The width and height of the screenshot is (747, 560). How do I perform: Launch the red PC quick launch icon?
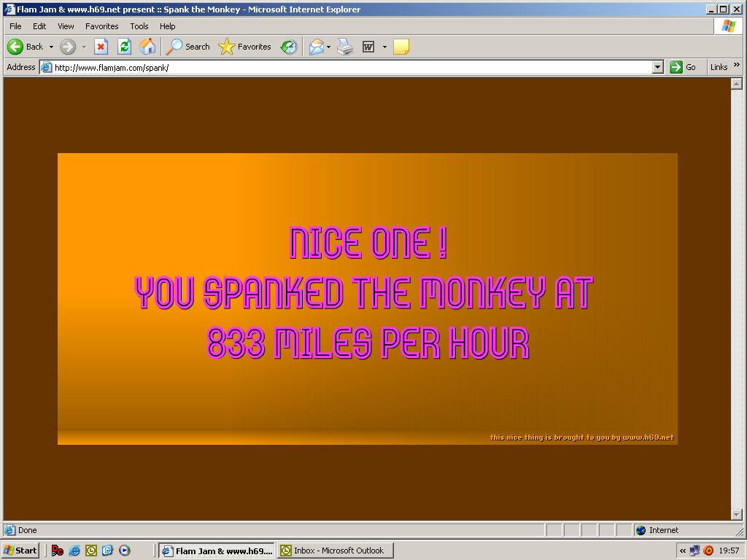[57, 551]
